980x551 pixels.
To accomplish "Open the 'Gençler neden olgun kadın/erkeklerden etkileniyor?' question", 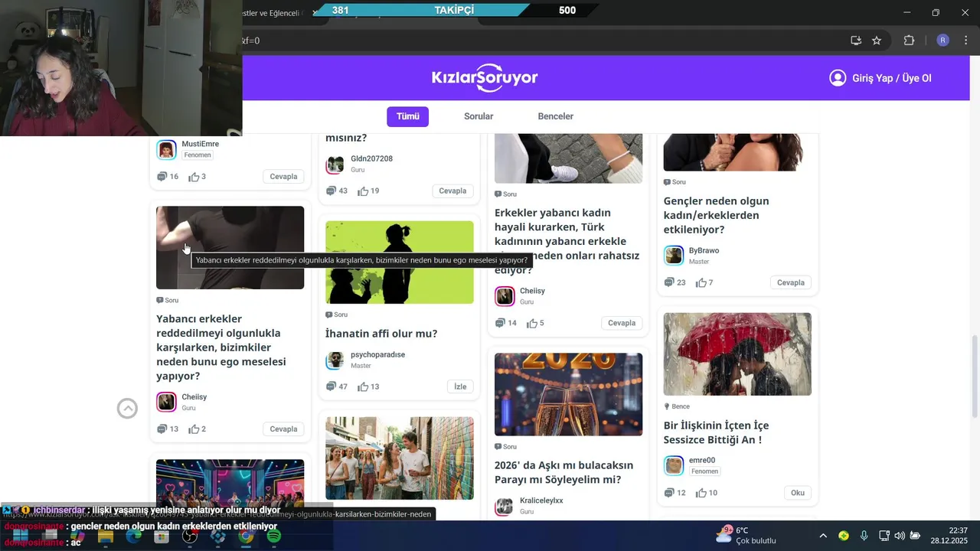I will pos(716,215).
